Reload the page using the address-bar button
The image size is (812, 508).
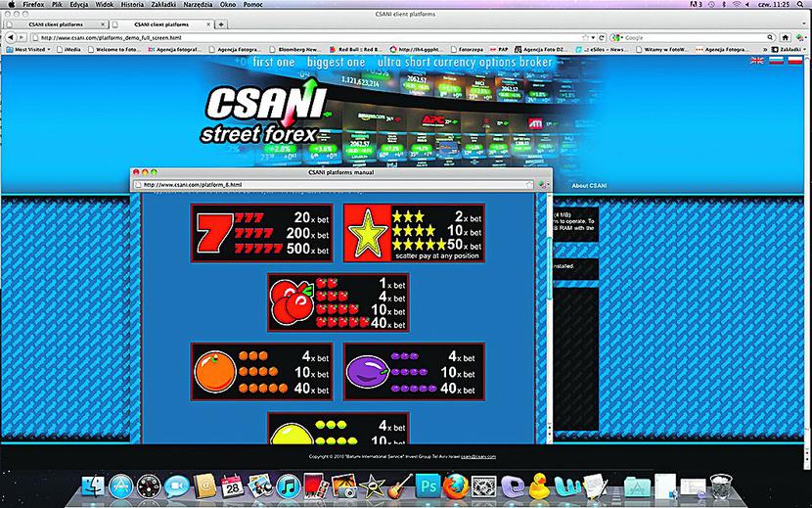pyautogui.click(x=602, y=37)
